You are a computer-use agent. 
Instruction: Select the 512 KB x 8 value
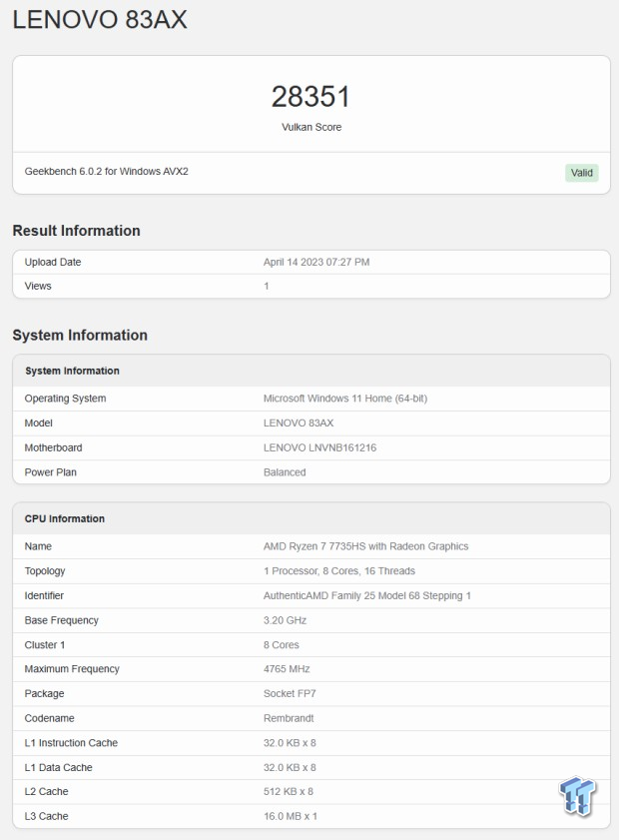(289, 792)
